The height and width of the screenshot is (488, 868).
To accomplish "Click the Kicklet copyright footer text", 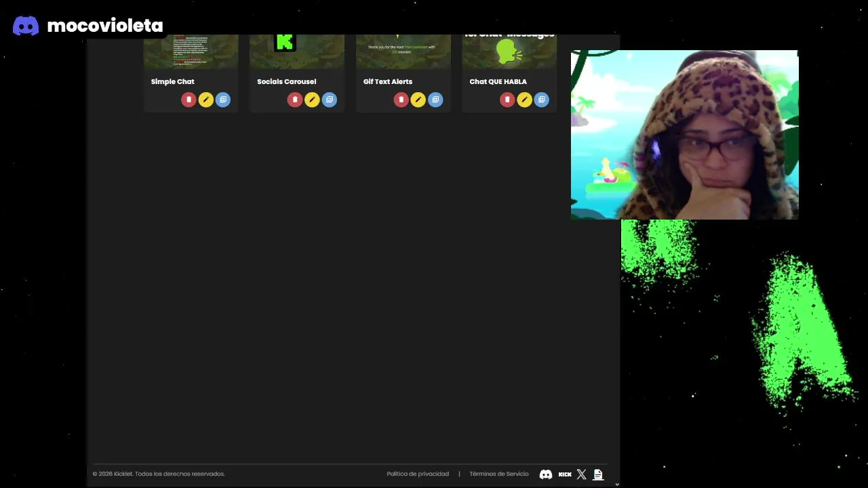I will point(159,474).
